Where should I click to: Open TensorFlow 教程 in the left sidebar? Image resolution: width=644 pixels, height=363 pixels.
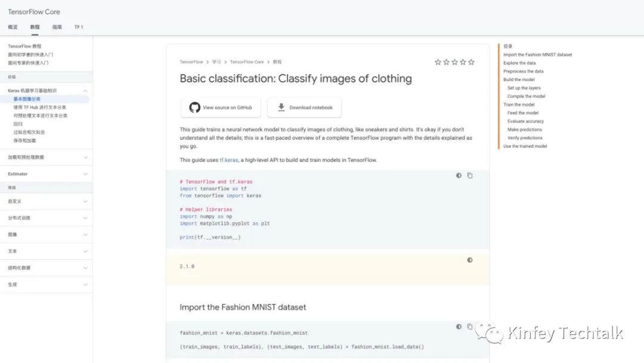(x=24, y=47)
